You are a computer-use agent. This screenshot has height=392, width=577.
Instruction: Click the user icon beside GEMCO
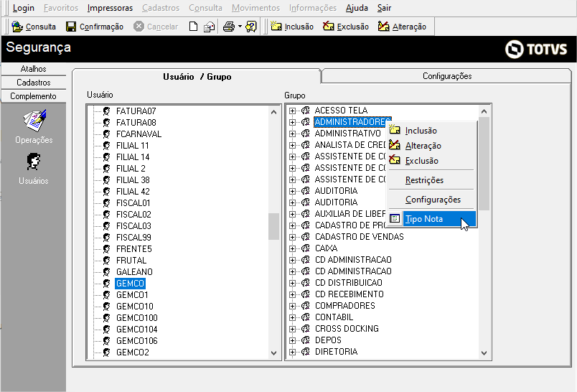click(106, 284)
